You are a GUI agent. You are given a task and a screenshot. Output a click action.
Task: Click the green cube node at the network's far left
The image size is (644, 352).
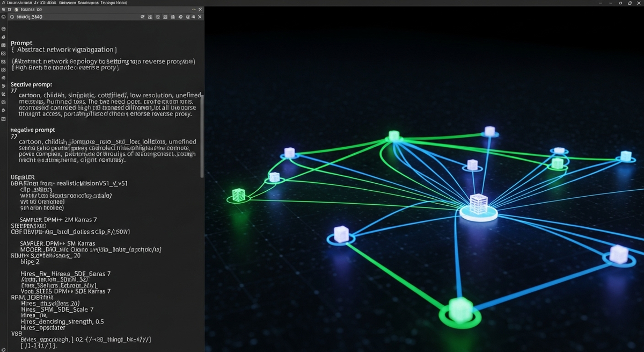point(238,195)
